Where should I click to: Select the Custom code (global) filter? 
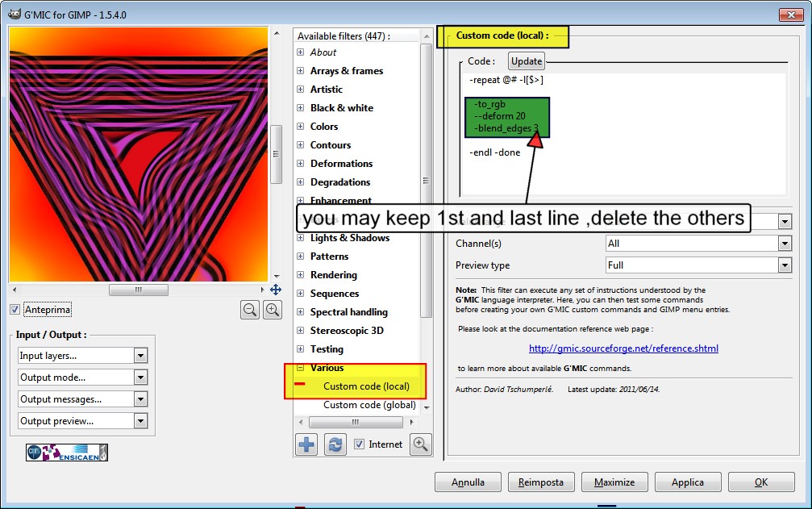pyautogui.click(x=369, y=405)
